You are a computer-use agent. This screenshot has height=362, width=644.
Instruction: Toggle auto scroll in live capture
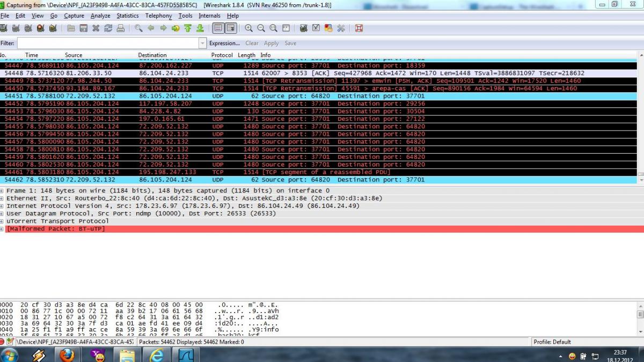231,28
